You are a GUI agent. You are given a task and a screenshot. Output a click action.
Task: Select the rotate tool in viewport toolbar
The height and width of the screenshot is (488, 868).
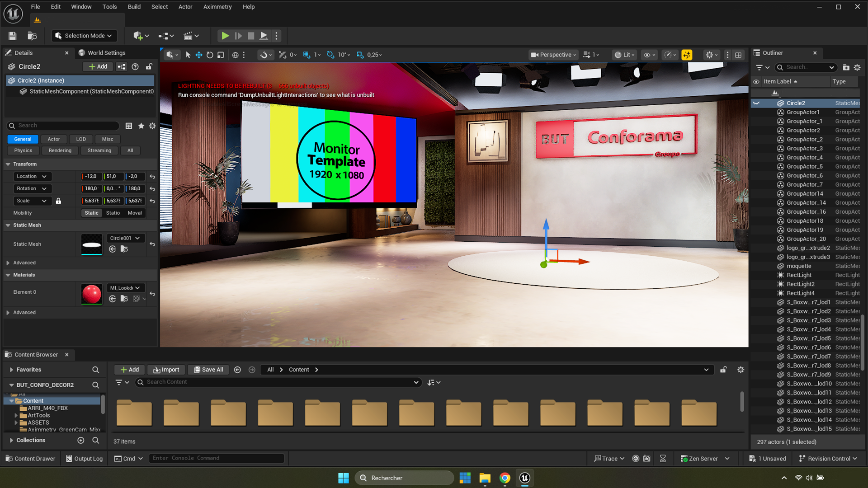210,55
